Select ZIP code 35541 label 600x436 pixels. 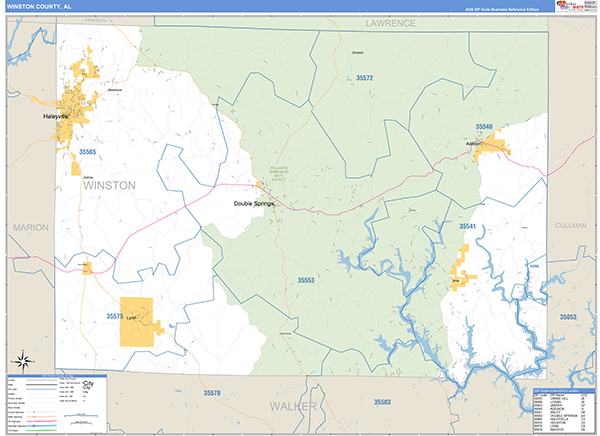click(x=468, y=227)
